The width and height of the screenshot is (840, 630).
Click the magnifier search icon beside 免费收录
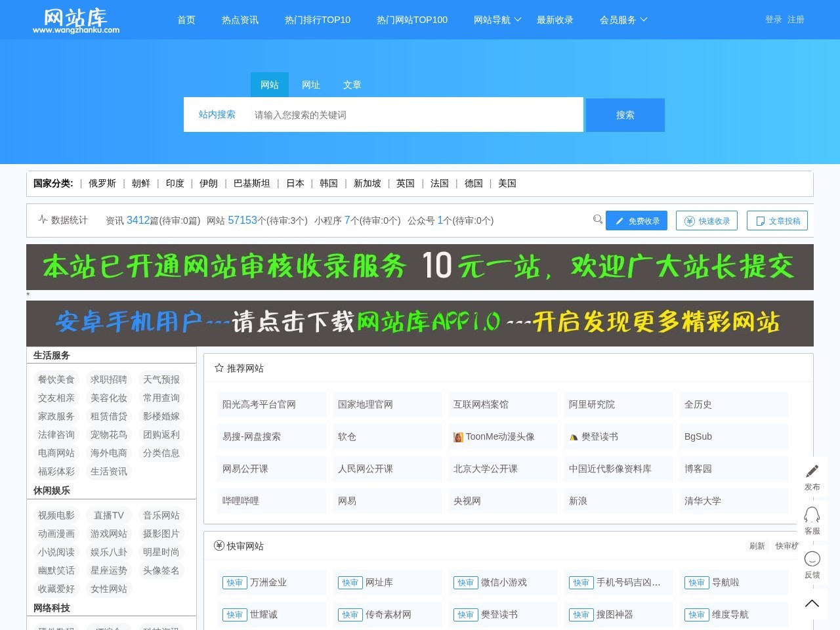[x=597, y=219]
